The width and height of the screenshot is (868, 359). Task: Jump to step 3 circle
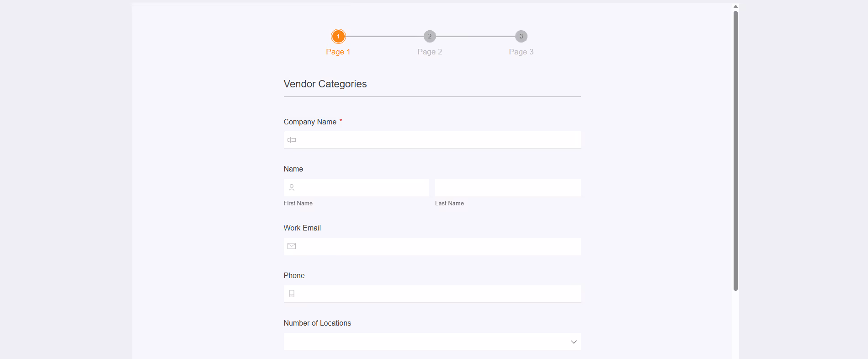click(x=521, y=36)
